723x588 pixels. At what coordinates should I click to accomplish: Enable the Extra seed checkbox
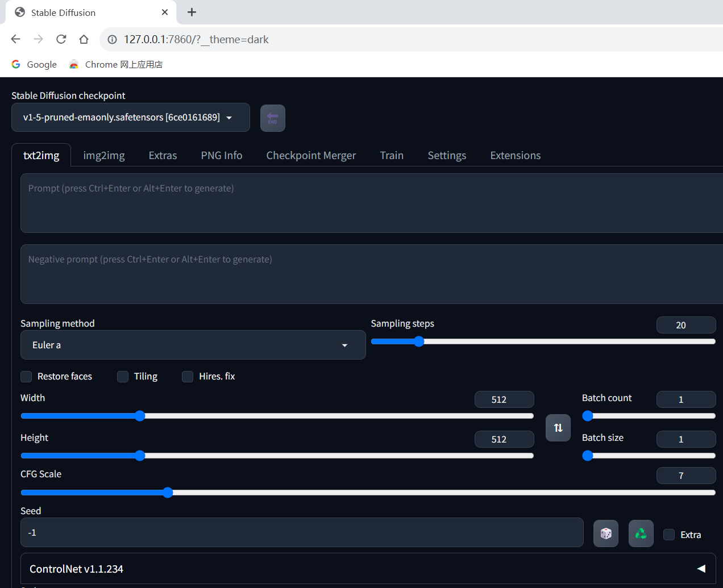pos(669,535)
